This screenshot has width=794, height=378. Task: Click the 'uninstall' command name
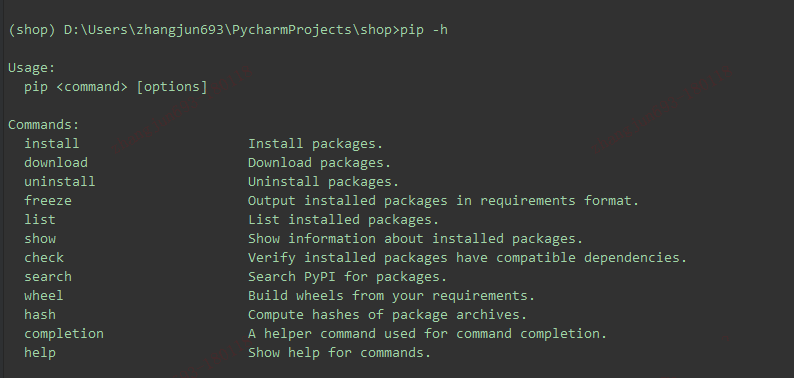coord(60,181)
